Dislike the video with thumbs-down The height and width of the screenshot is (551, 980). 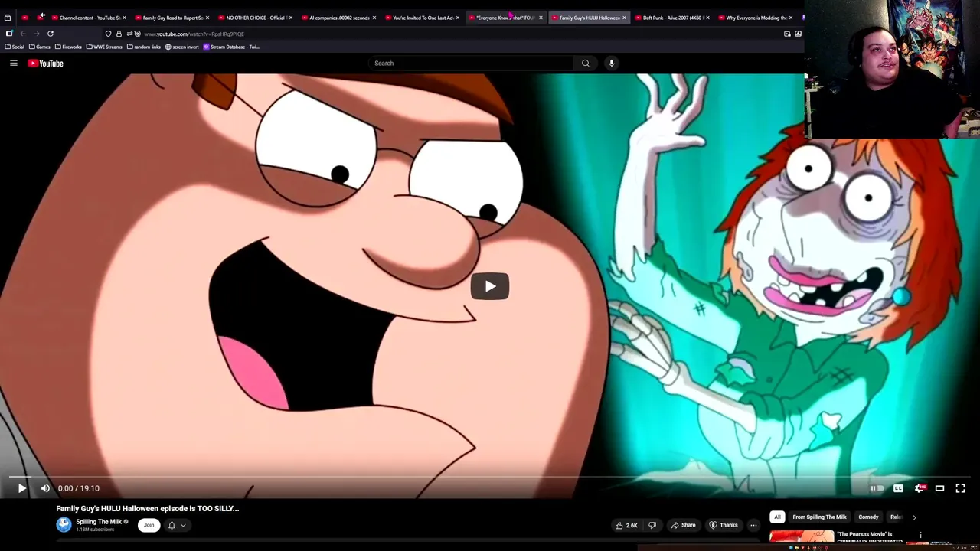point(652,525)
